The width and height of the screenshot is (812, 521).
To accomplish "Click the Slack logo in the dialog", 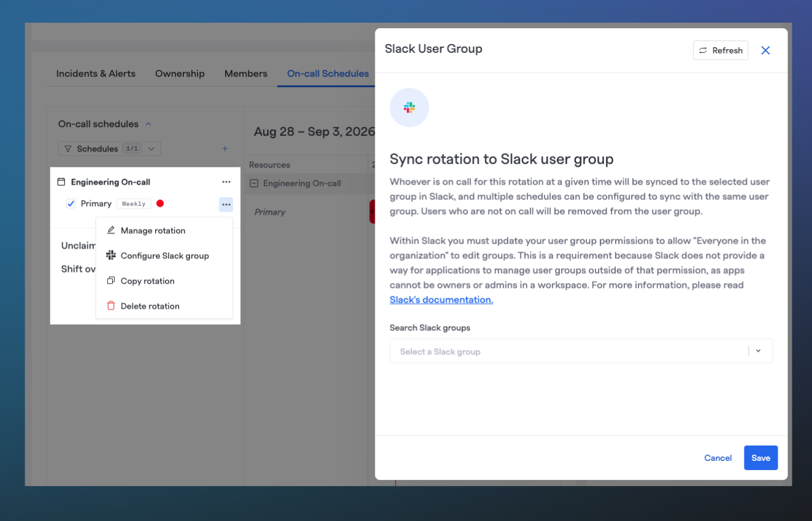I will click(409, 107).
